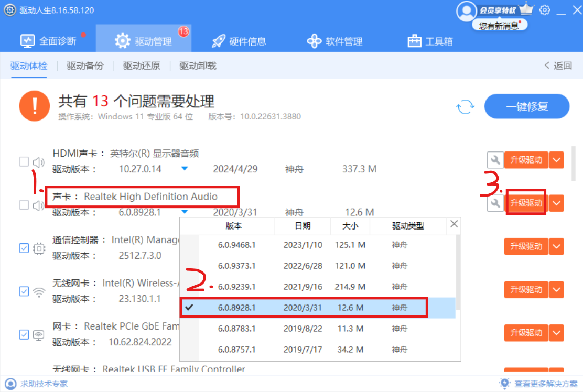Click the 大小 column header
The image size is (583, 392).
(x=350, y=226)
